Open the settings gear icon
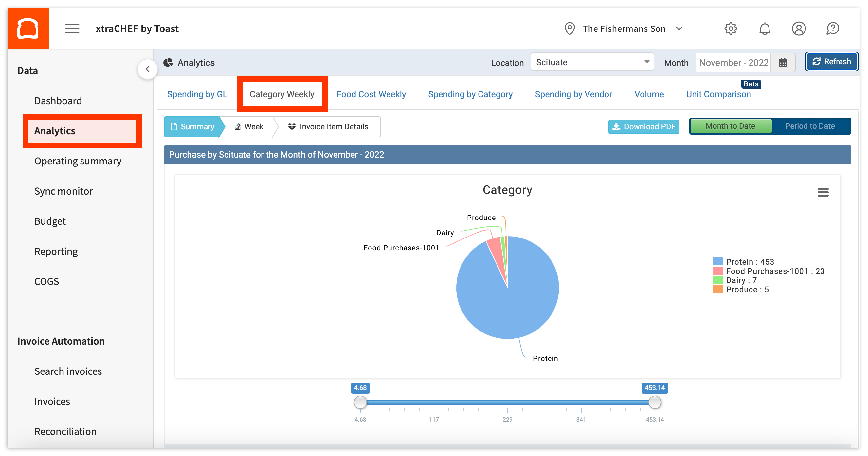Image resolution: width=868 pixels, height=456 pixels. click(x=731, y=28)
